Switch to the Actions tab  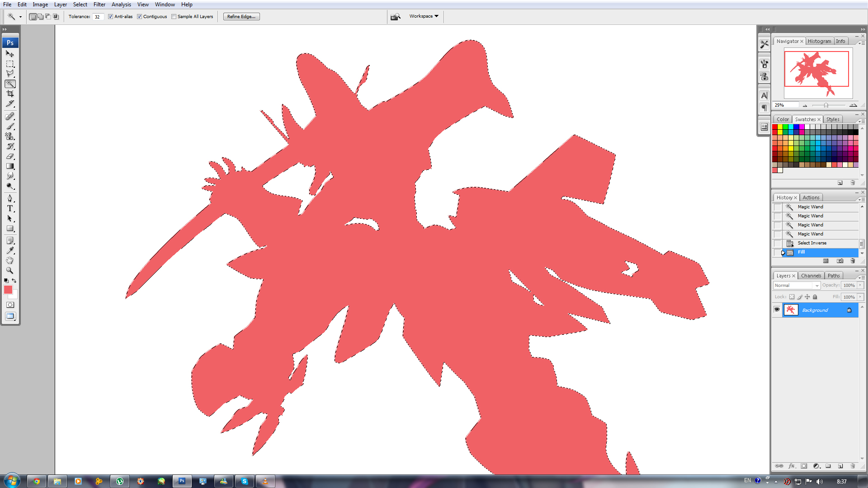click(811, 197)
